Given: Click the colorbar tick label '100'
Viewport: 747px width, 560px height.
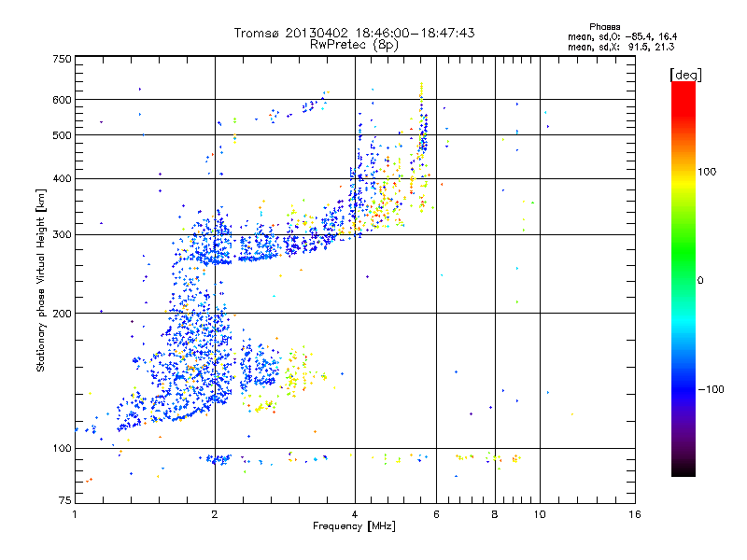Looking at the screenshot, I should click(x=707, y=172).
